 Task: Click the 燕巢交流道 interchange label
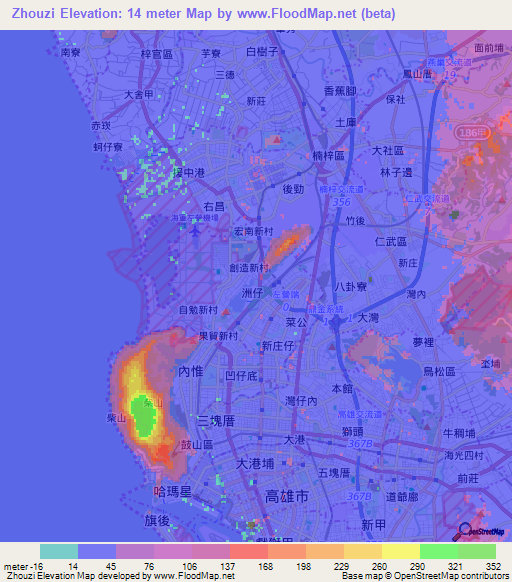click(449, 62)
